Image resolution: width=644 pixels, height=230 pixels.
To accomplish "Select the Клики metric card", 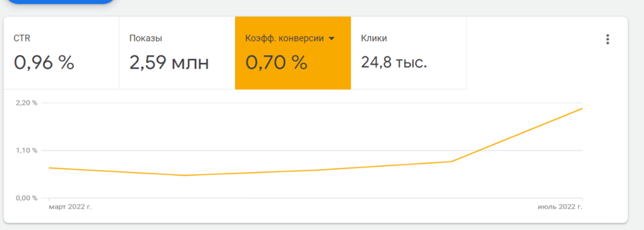I will coord(409,53).
